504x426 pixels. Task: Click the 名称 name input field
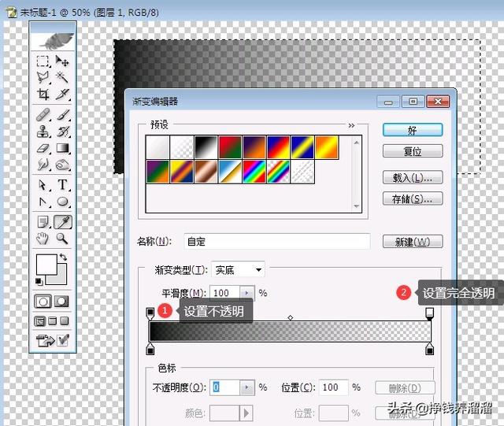[276, 242]
